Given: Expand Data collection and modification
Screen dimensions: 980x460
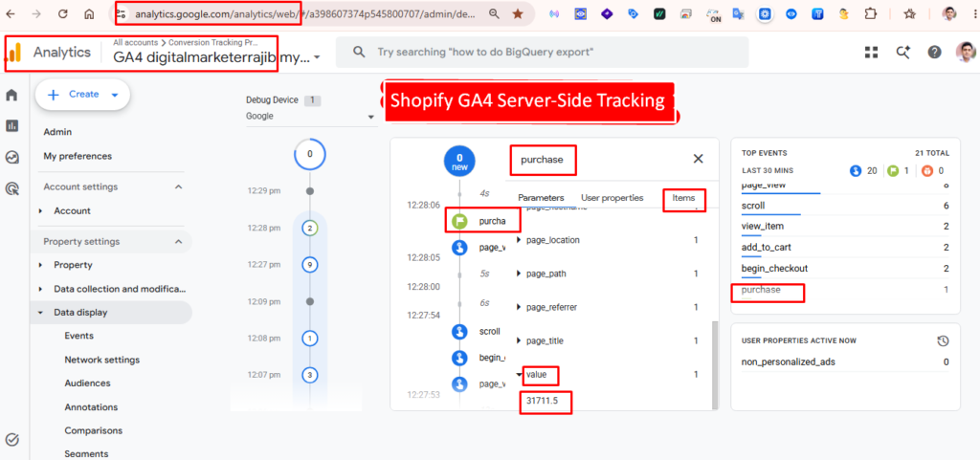Looking at the screenshot, I should 40,289.
